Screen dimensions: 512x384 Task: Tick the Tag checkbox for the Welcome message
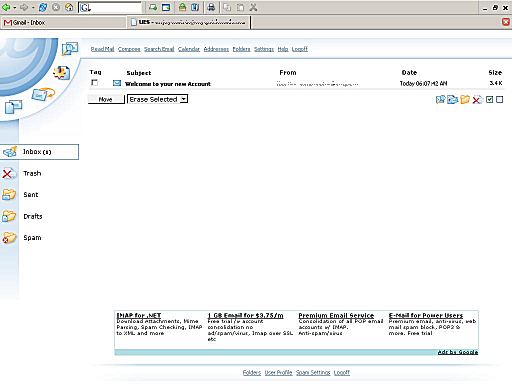click(94, 83)
